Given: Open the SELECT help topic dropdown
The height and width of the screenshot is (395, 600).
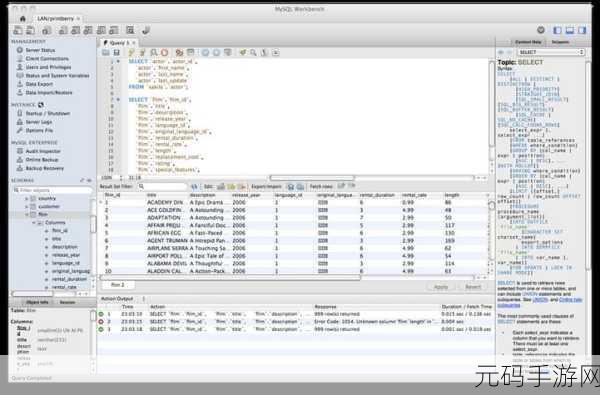Looking at the screenshot, I should [x=551, y=52].
